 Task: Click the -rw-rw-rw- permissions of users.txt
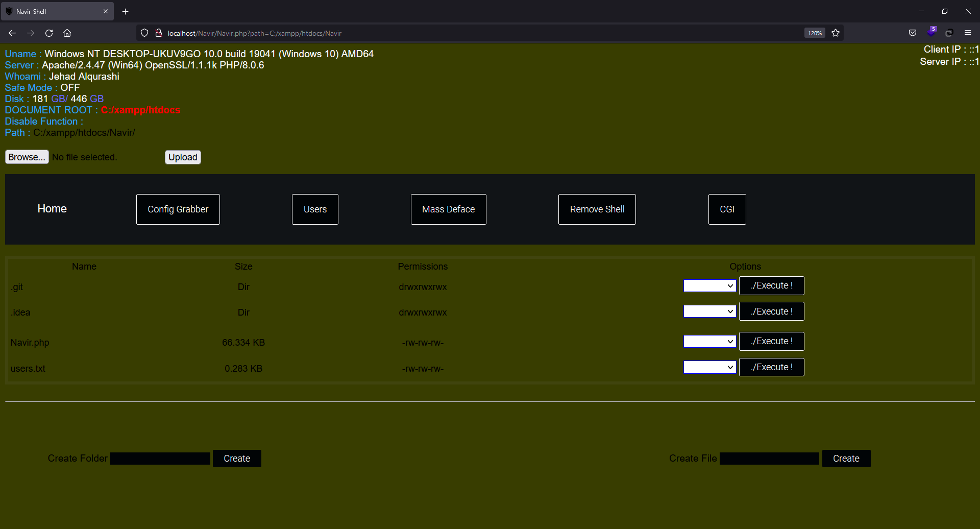point(423,369)
